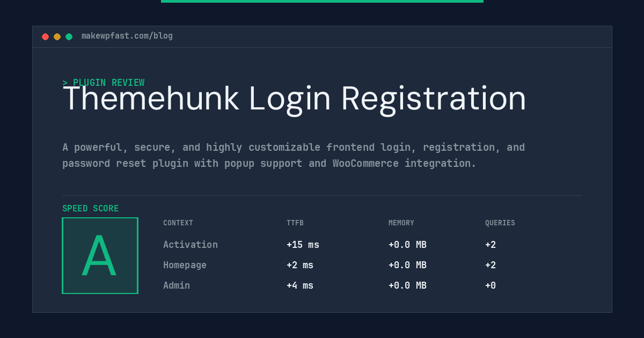Click the CONTEXT column header
Viewport: 644px width, 338px height.
(x=178, y=223)
